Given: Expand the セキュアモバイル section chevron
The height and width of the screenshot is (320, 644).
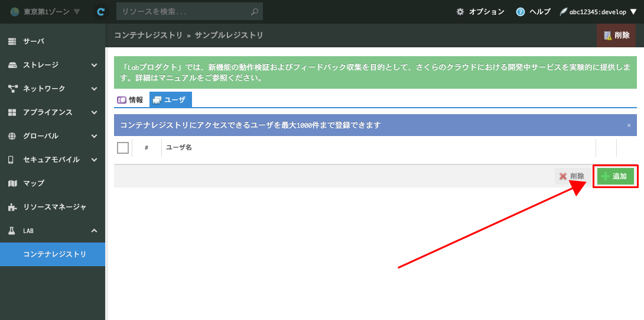Looking at the screenshot, I should [x=94, y=160].
